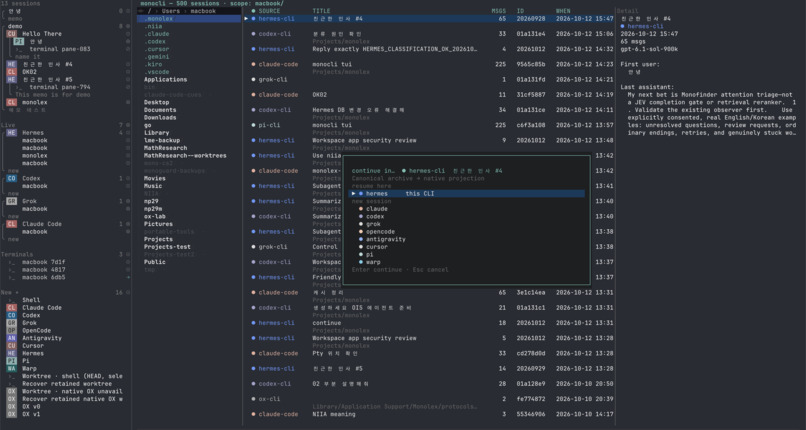Viewport: 806px width, 430px height.
Task: Select the HE Hermes badge under New
Action: click(11, 353)
